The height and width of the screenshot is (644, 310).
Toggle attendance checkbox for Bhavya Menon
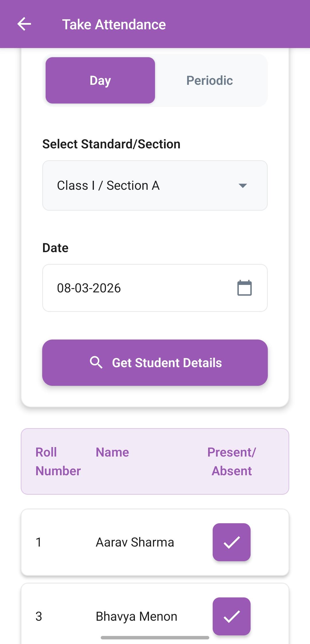[x=231, y=616]
